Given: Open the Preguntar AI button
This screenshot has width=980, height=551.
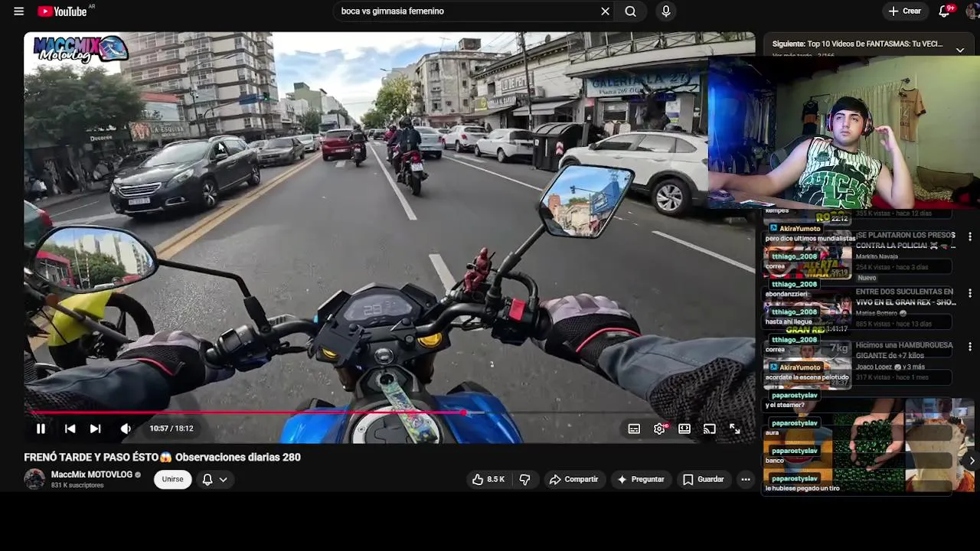Looking at the screenshot, I should click(641, 479).
